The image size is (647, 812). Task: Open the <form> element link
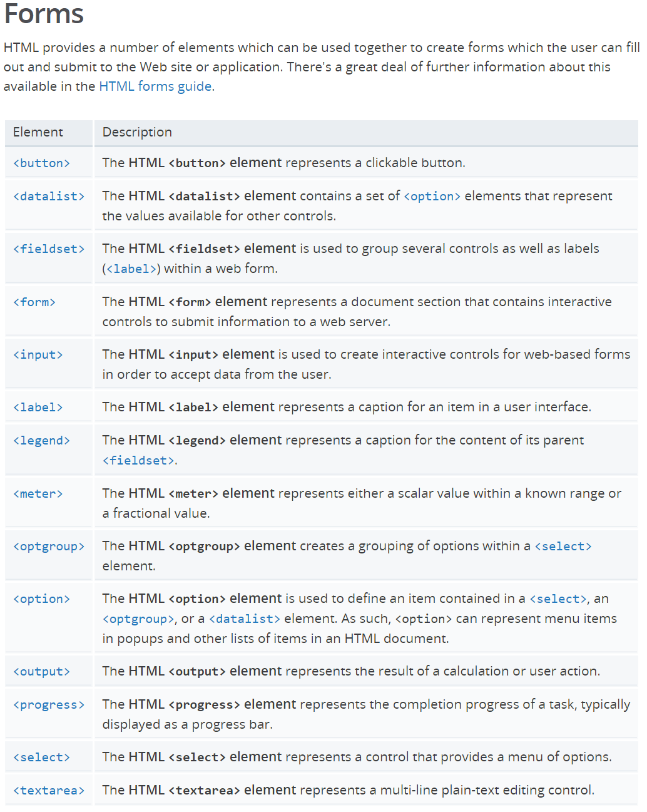point(34,302)
